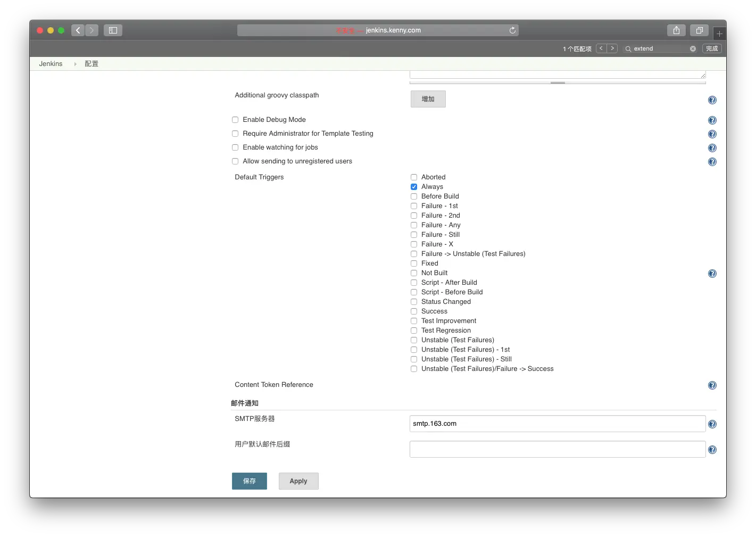Check Failure -> Unstable (Test Failures) trigger
This screenshot has height=537, width=756.
[414, 254]
